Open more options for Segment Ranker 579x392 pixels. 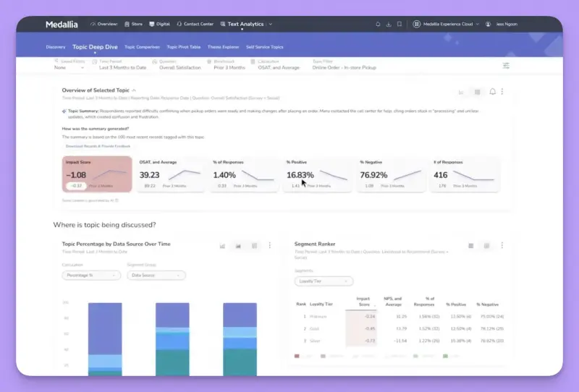click(x=502, y=245)
